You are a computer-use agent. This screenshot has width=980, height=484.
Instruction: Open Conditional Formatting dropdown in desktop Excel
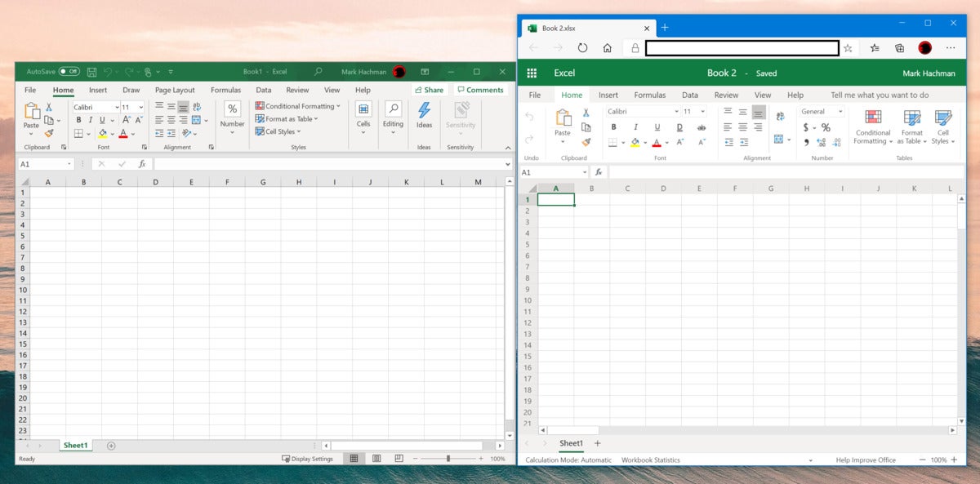(x=298, y=106)
